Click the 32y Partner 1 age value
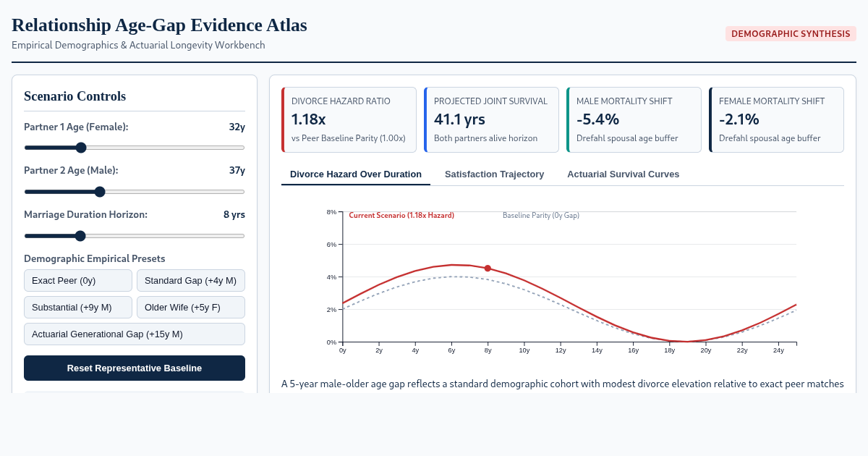This screenshot has width=868, height=456. (x=237, y=127)
